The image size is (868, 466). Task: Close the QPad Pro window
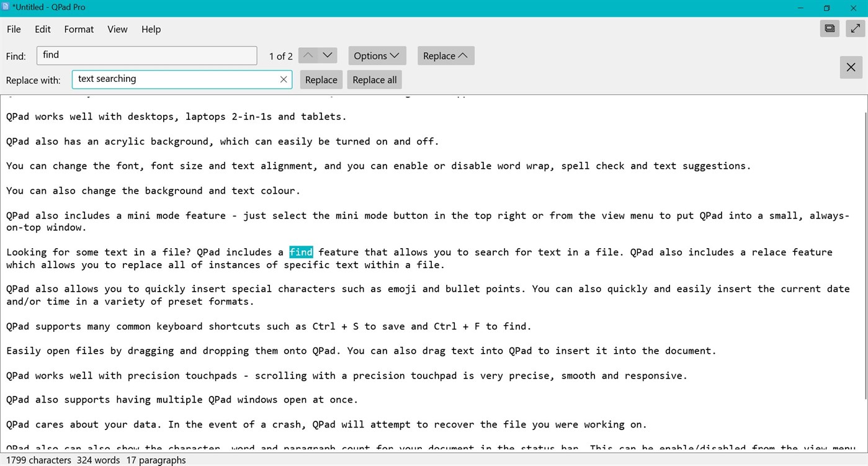pyautogui.click(x=854, y=8)
